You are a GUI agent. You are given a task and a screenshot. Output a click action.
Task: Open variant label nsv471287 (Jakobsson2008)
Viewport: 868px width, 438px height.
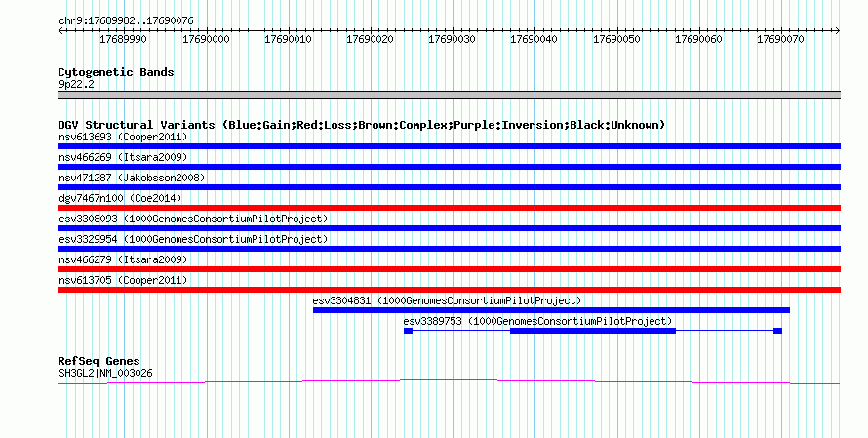132,178
